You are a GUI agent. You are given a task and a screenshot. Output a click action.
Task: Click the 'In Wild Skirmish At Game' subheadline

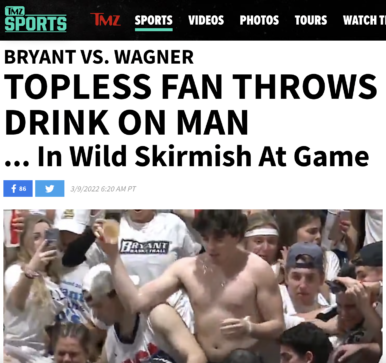(x=187, y=156)
